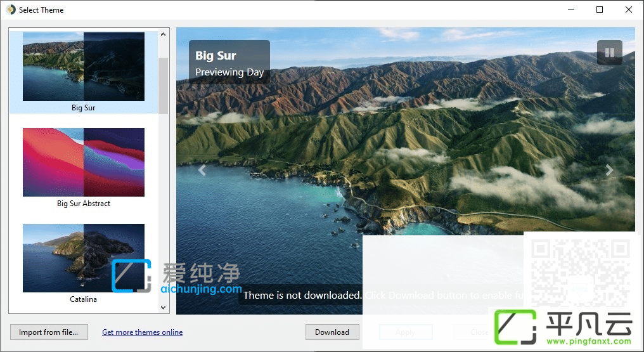
Task: Click the WinDynamicDesktop icon in title bar
Action: point(11,10)
